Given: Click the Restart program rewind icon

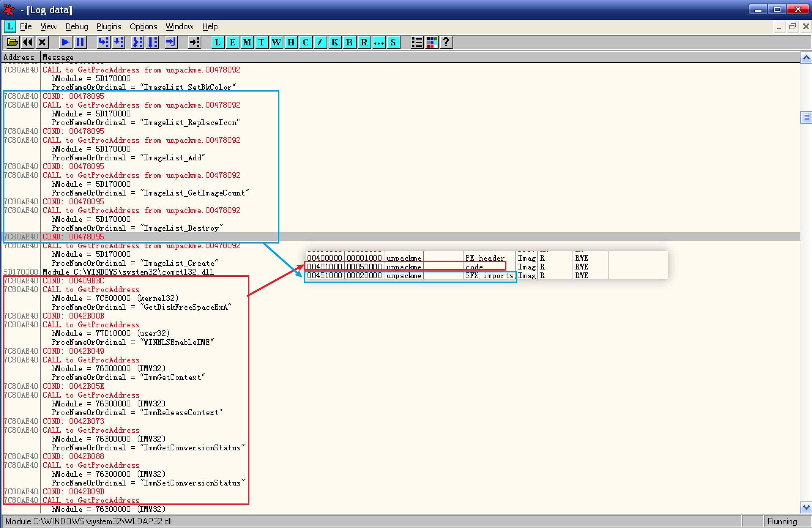Looking at the screenshot, I should [28, 42].
